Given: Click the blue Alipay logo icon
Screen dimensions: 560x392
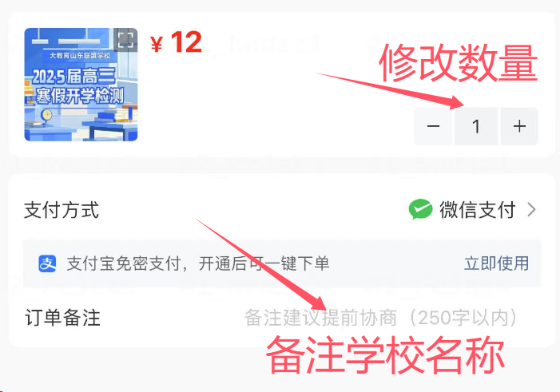Looking at the screenshot, I should click(x=47, y=263).
